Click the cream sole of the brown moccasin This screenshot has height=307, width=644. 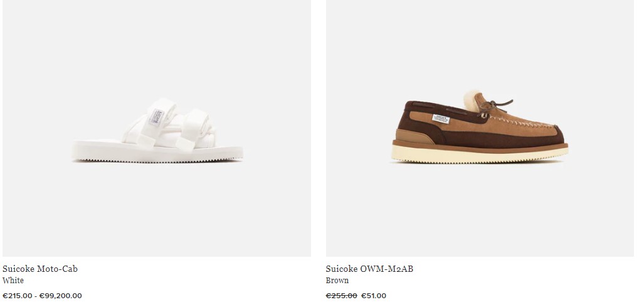coord(480,154)
